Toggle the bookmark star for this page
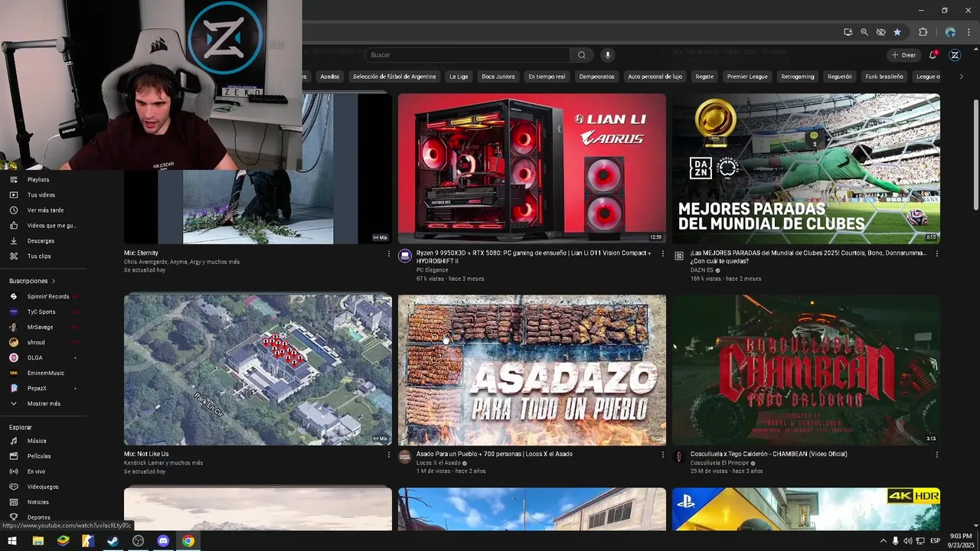 [897, 32]
